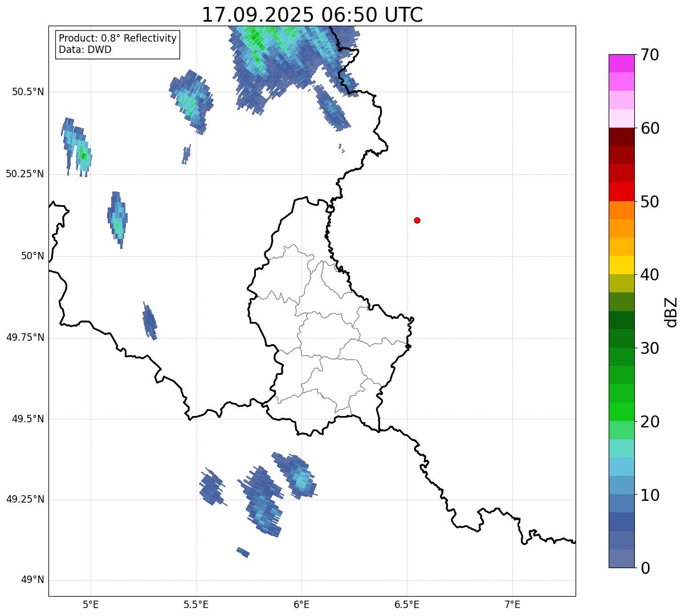Click the "50°N" latitude label
The width and height of the screenshot is (685, 616).
32,256
